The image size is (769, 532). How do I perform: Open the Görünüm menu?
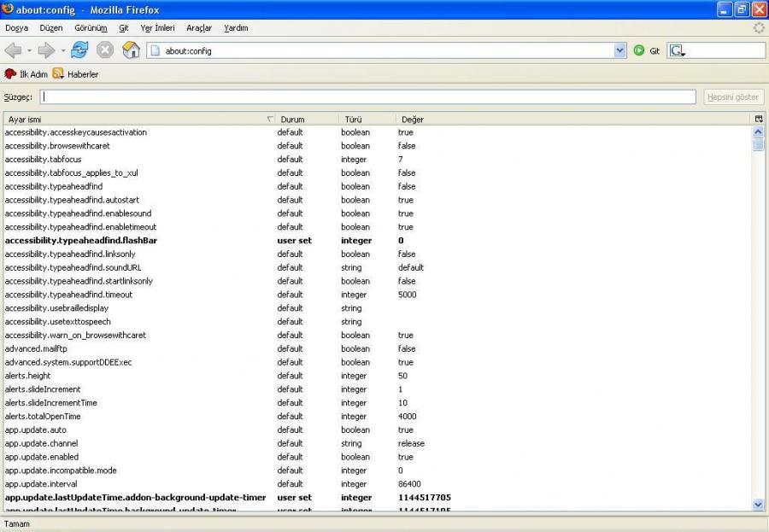click(91, 28)
